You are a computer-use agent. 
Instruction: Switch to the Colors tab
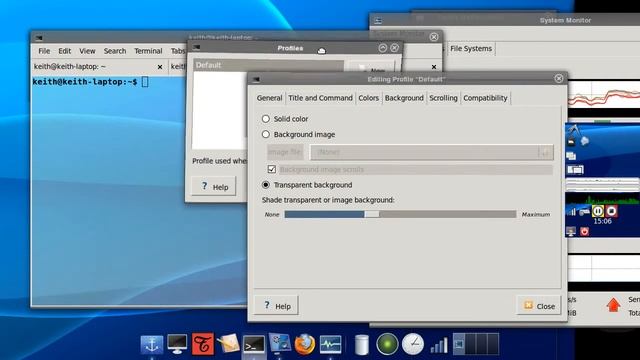[x=369, y=98]
